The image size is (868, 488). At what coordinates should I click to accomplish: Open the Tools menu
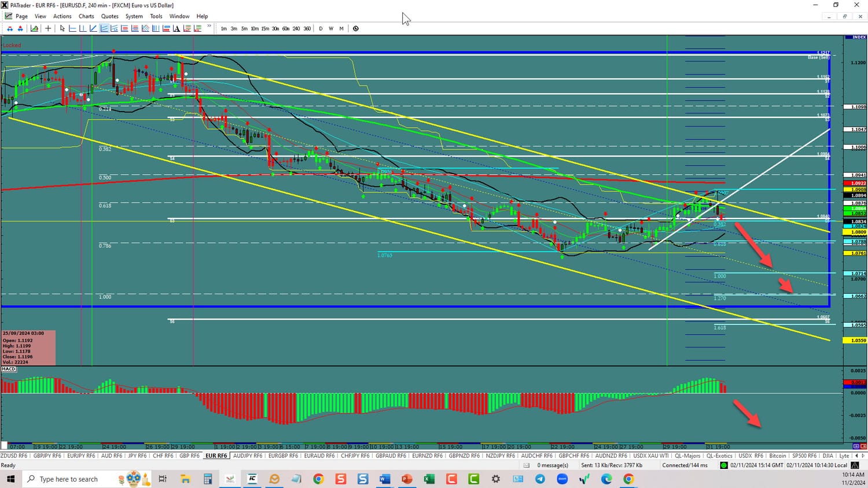point(156,16)
